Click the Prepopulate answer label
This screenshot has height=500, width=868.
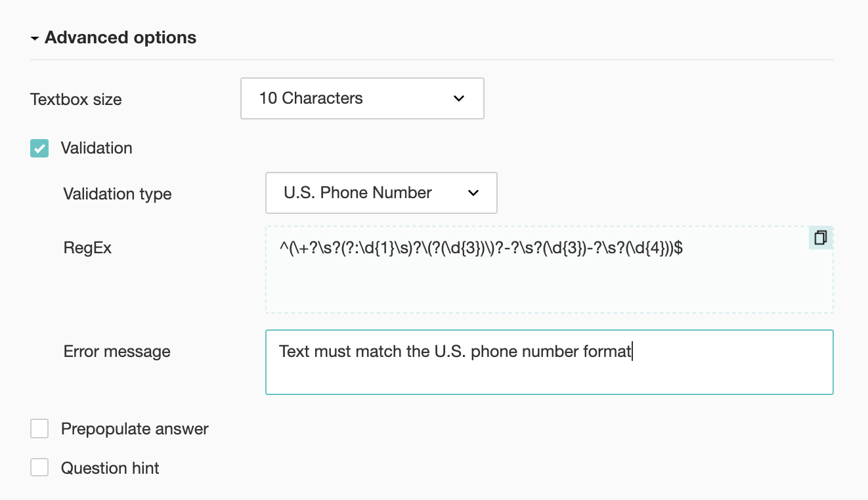click(135, 429)
